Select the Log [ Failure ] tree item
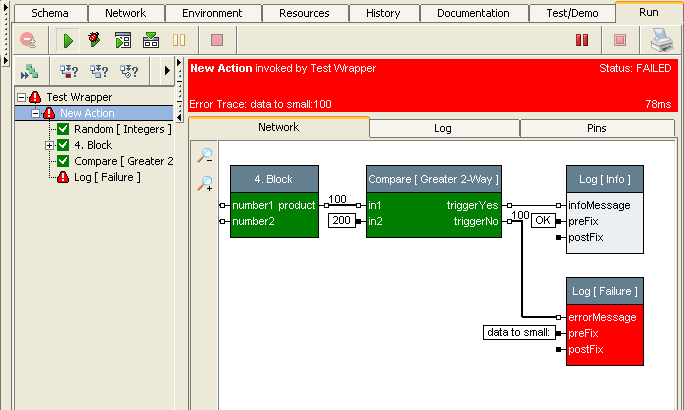684x410 pixels. [107, 177]
